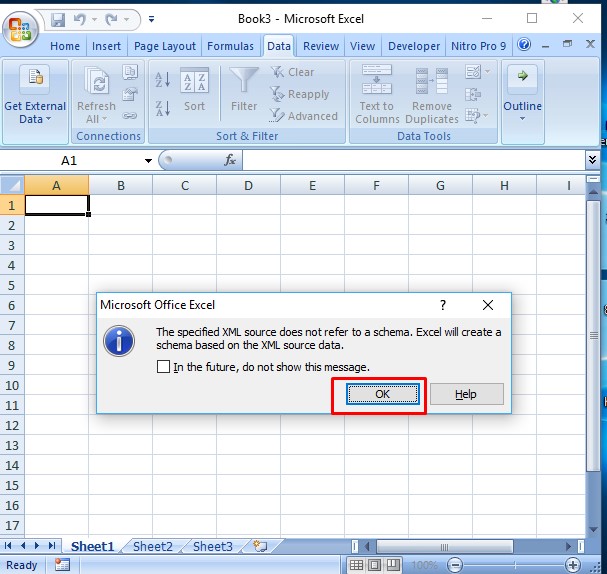Image resolution: width=607 pixels, height=574 pixels.
Task: Open the undo history dropdown arrow
Action: pyautogui.click(x=94, y=19)
